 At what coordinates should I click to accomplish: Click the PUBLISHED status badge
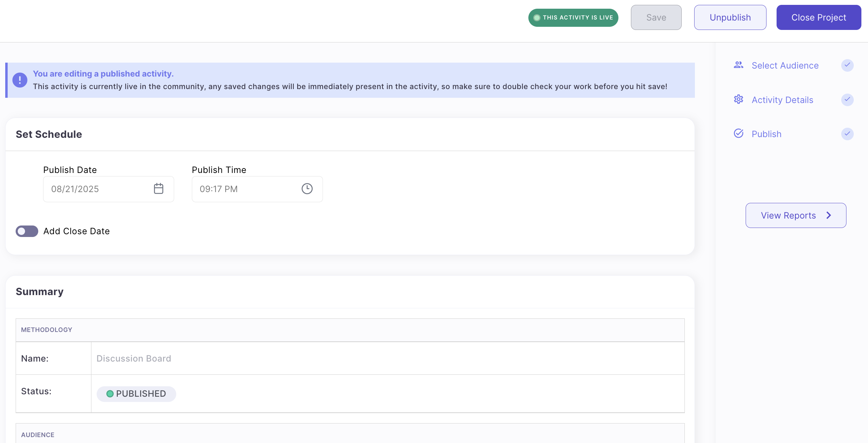tap(136, 394)
